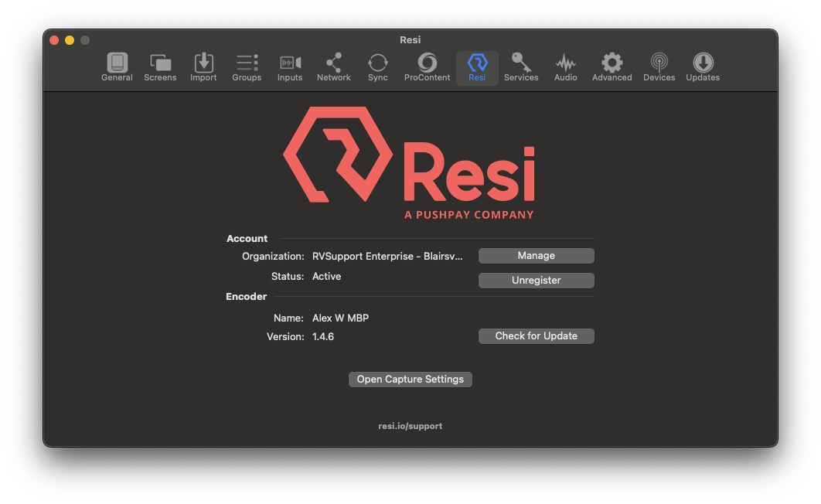821x504 pixels.
Task: Select the Groups toolbar icon
Action: point(247,67)
